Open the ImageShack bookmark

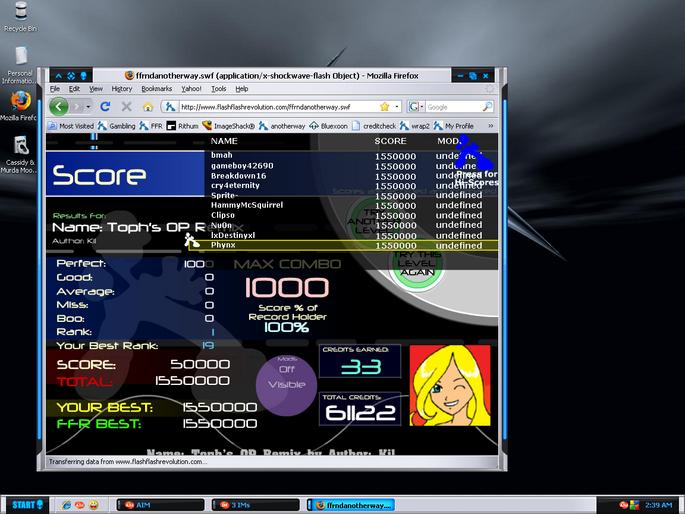point(228,126)
